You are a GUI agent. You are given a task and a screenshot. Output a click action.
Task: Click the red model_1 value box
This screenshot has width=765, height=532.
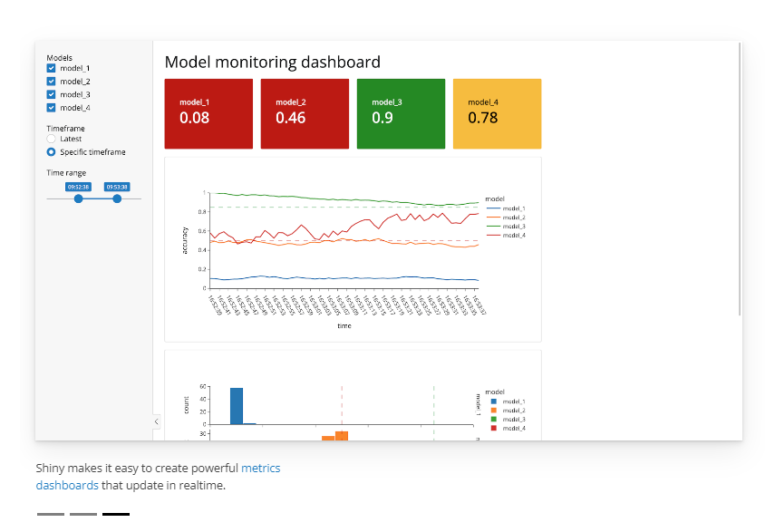[208, 113]
